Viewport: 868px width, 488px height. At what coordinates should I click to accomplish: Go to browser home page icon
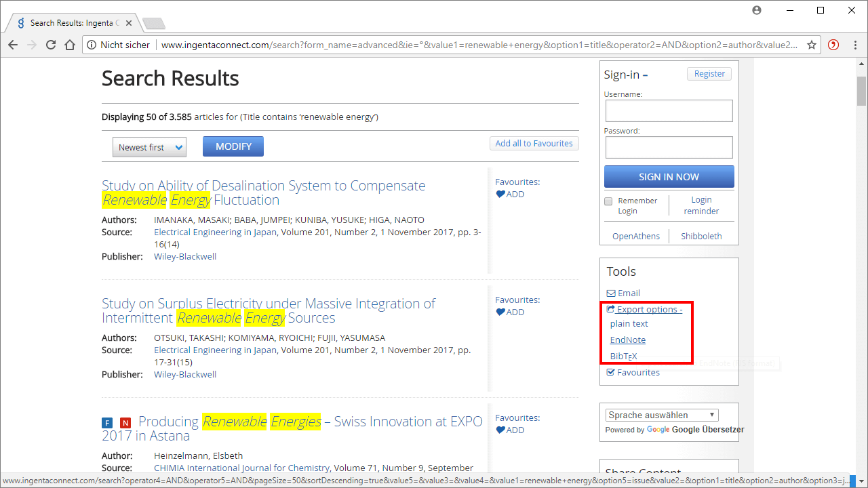(70, 45)
